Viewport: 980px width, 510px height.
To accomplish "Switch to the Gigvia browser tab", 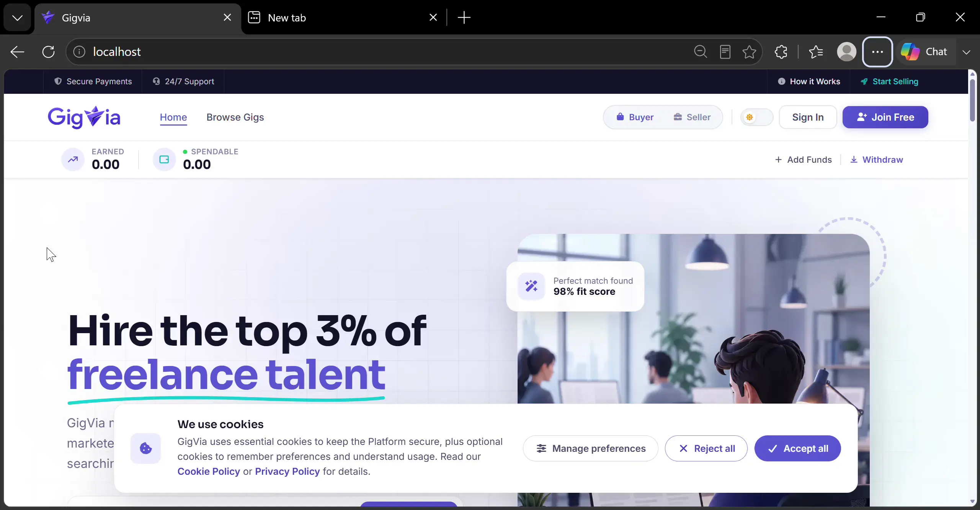I will (138, 18).
